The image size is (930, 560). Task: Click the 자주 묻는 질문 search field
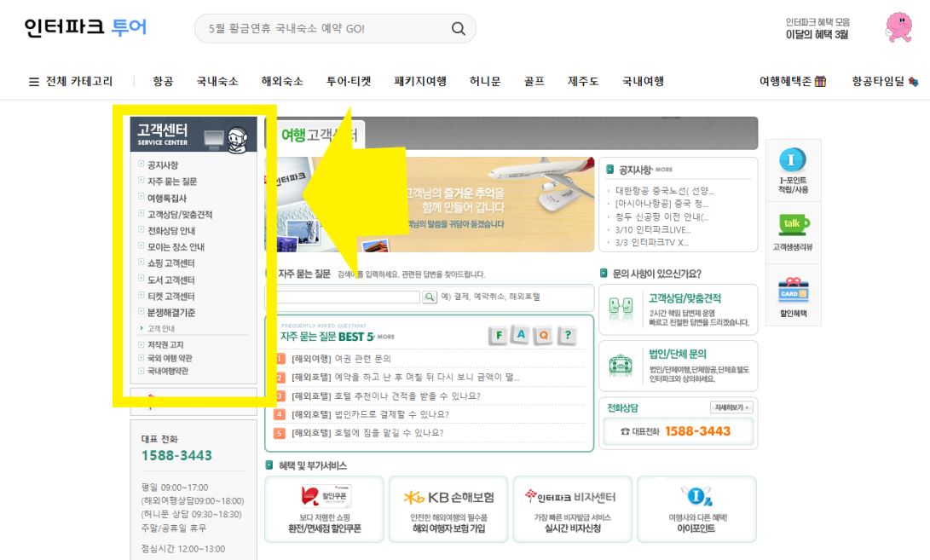click(349, 297)
